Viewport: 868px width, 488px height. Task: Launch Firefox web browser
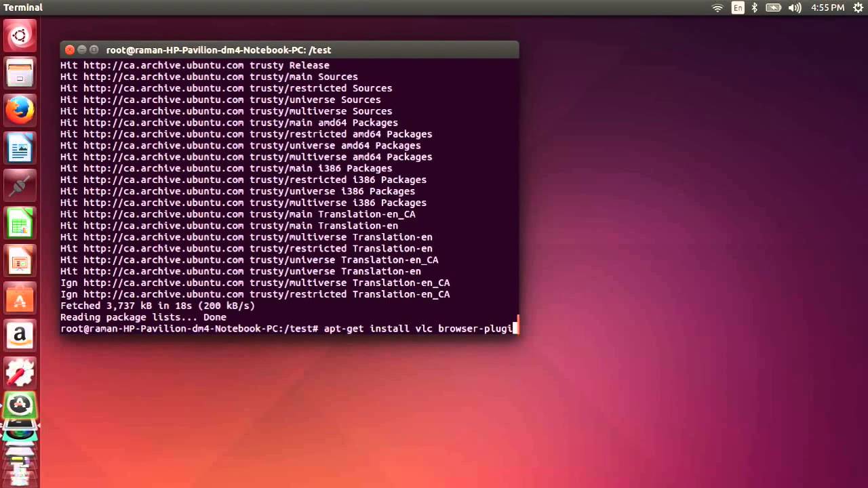click(20, 110)
